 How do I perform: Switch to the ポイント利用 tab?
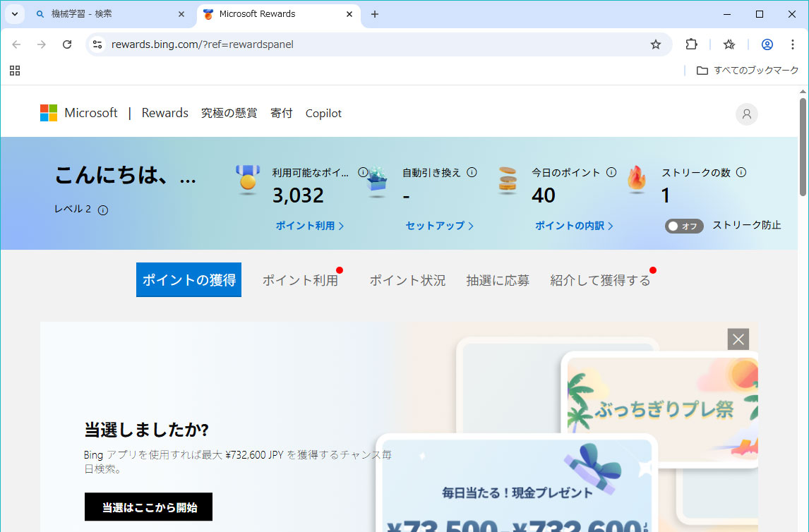(x=300, y=280)
